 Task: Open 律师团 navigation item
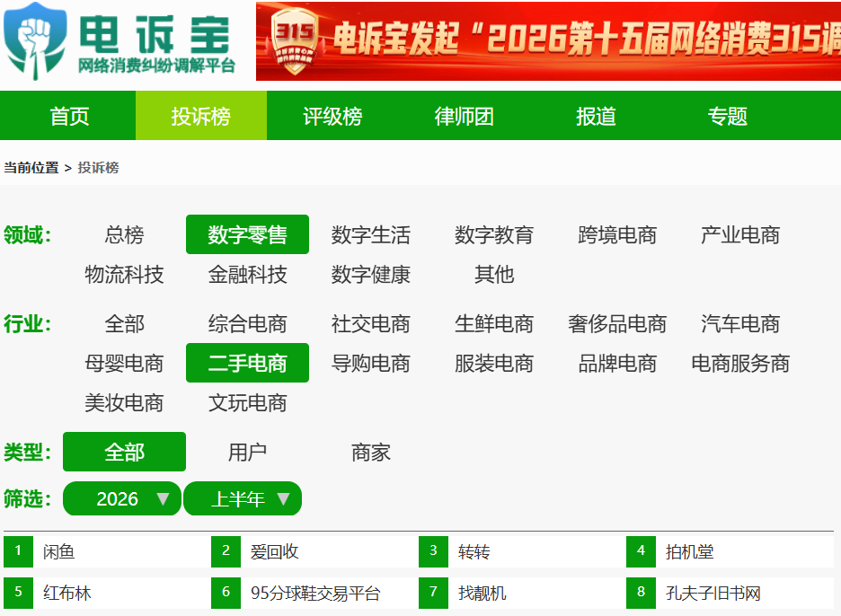click(x=464, y=116)
